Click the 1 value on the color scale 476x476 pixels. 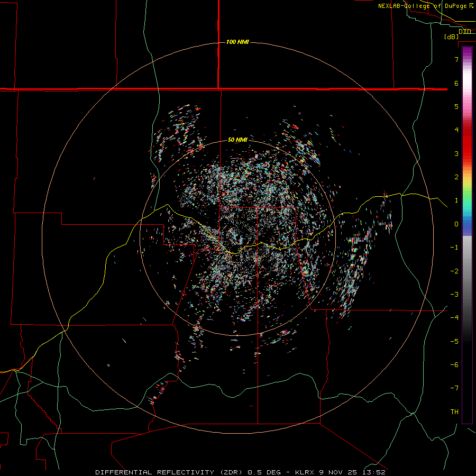click(x=456, y=200)
